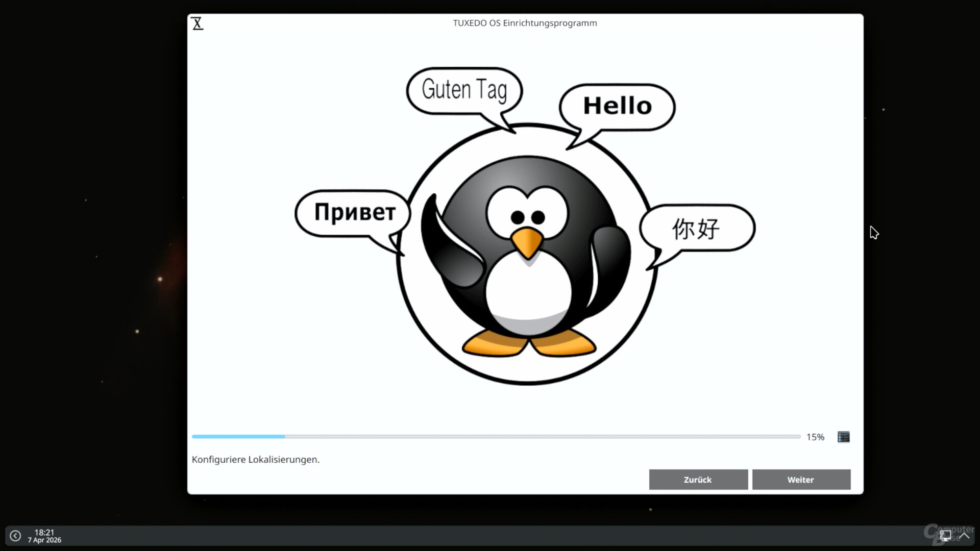
Task: Click the status text 'Konfiguriere Lokalisierungen.'
Action: (x=256, y=459)
